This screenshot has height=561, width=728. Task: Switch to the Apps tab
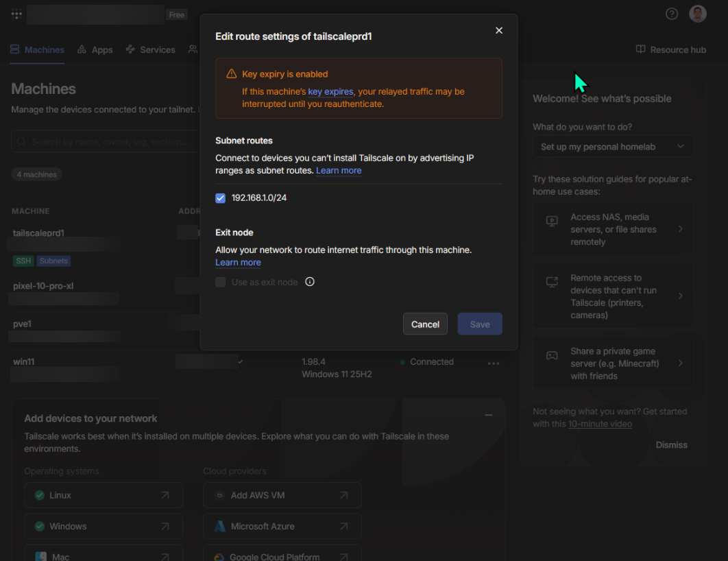[x=95, y=49]
